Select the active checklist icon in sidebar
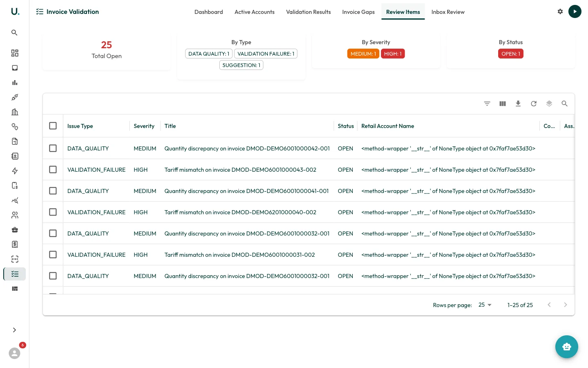 pos(15,274)
